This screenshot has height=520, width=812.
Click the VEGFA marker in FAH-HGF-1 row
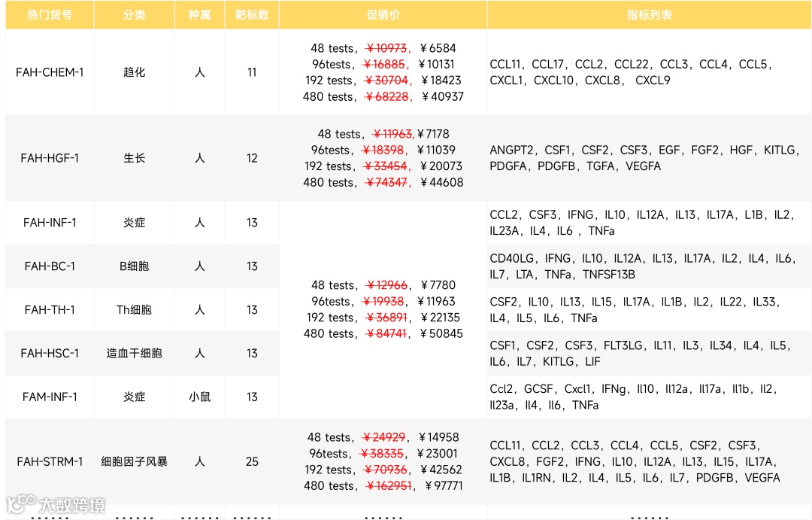pyautogui.click(x=643, y=166)
